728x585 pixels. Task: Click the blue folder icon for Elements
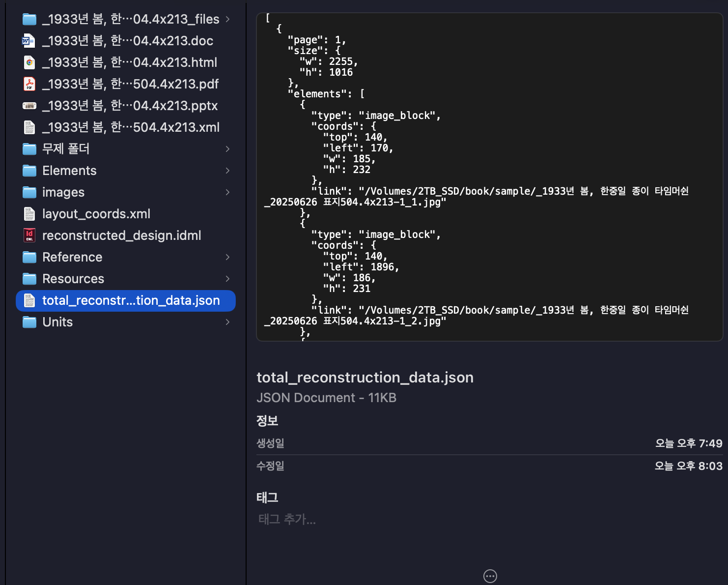coord(29,171)
